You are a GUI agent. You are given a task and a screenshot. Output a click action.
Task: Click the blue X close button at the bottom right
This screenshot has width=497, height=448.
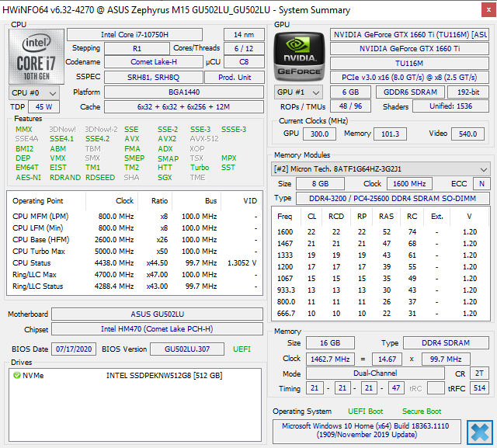pyautogui.click(x=480, y=432)
